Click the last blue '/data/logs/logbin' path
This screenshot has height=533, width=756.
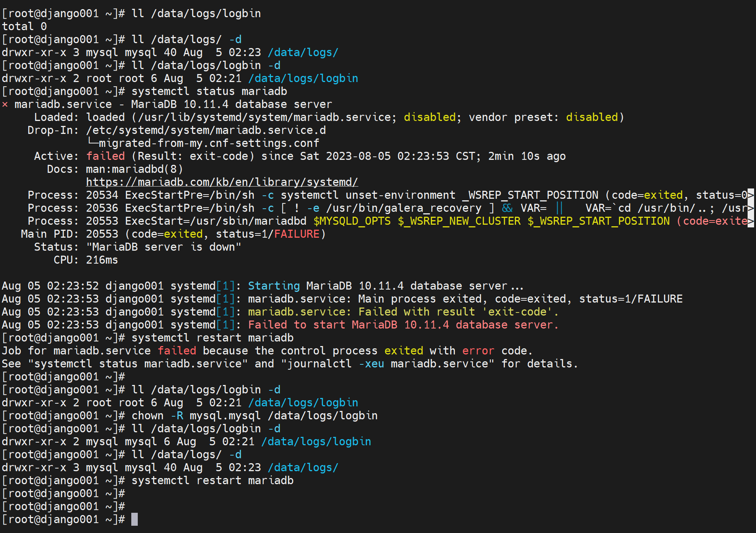coord(316,441)
